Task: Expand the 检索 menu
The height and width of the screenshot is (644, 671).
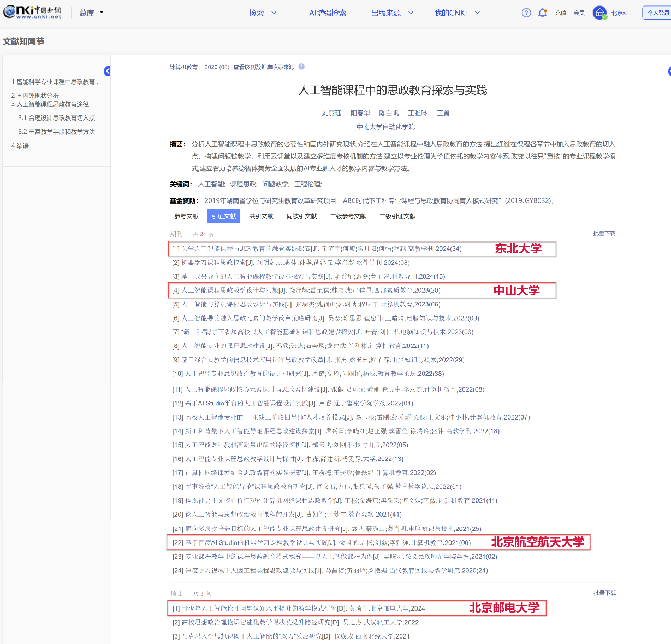Action: tap(263, 13)
